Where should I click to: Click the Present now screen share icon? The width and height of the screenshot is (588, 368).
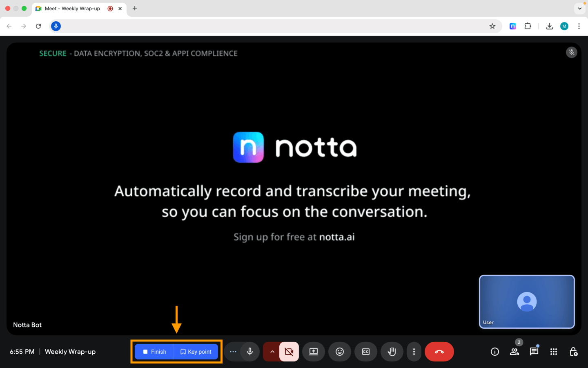314,352
